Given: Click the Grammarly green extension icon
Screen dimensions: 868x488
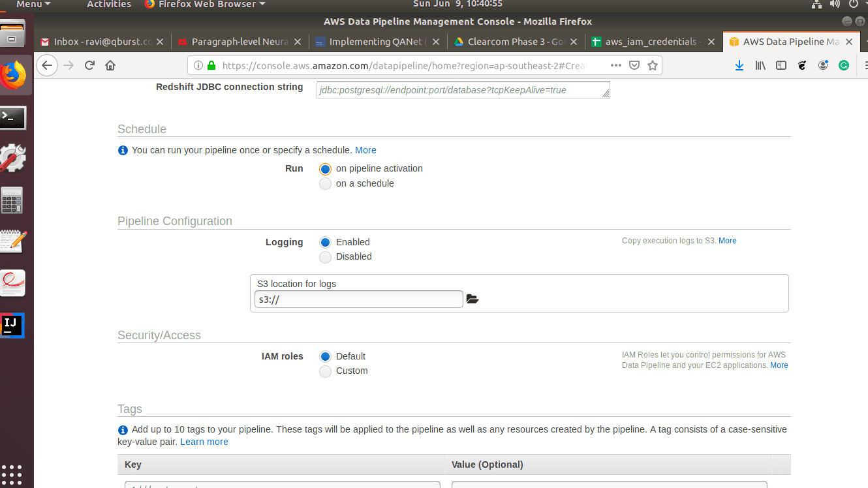Looking at the screenshot, I should pyautogui.click(x=844, y=65).
